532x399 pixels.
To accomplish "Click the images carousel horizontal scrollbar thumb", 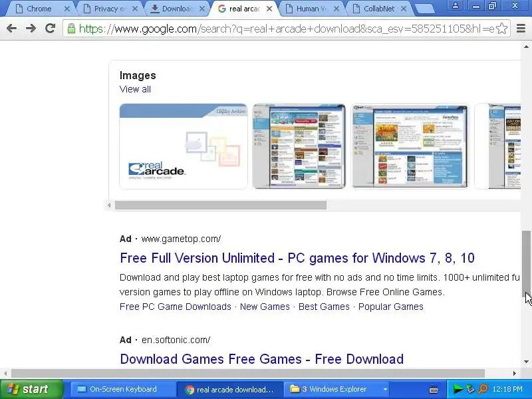I will click(221, 205).
